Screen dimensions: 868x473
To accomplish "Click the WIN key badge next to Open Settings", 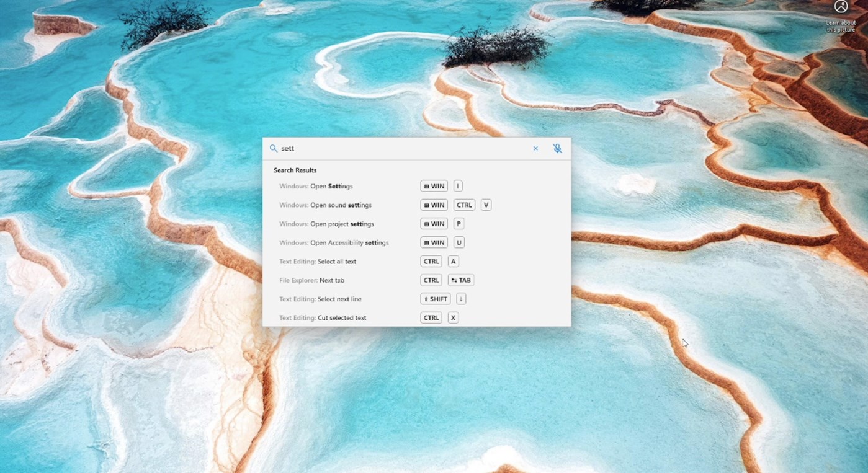I will tap(433, 185).
